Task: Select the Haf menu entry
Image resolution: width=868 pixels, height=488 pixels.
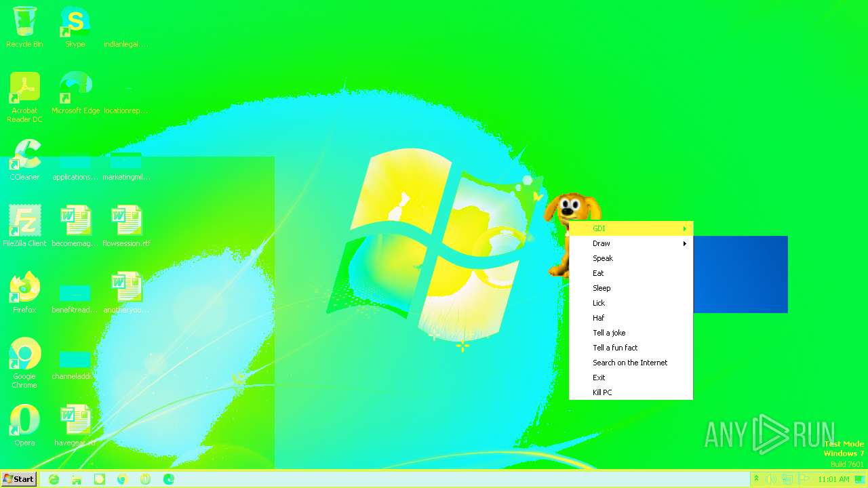Action: tap(631, 318)
